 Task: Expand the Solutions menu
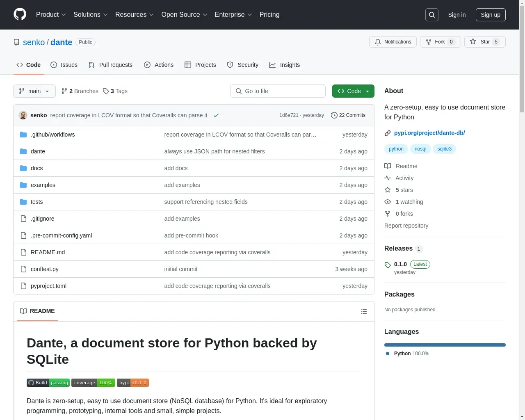[x=91, y=15]
